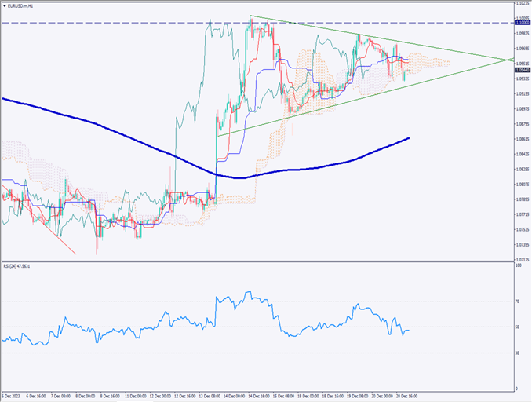Viewport: 532px width, 402px height.
Task: Click the 6 Dec 2023 time axis label
Action: (x=14, y=397)
